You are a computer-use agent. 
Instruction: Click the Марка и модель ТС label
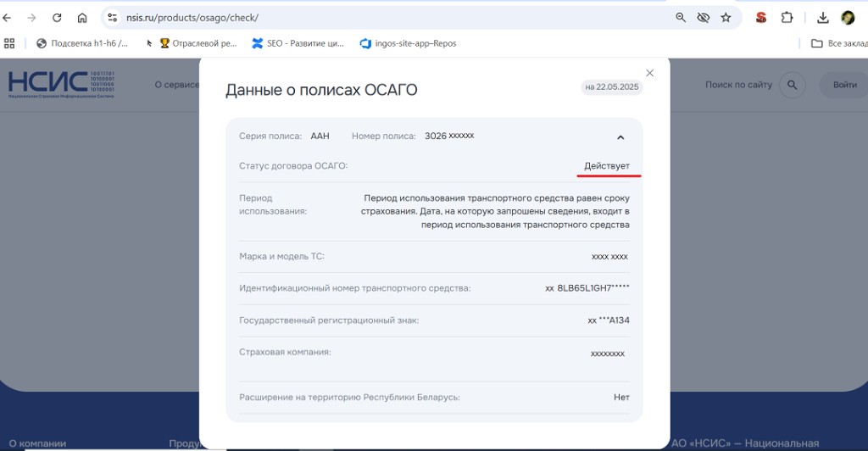(x=281, y=257)
